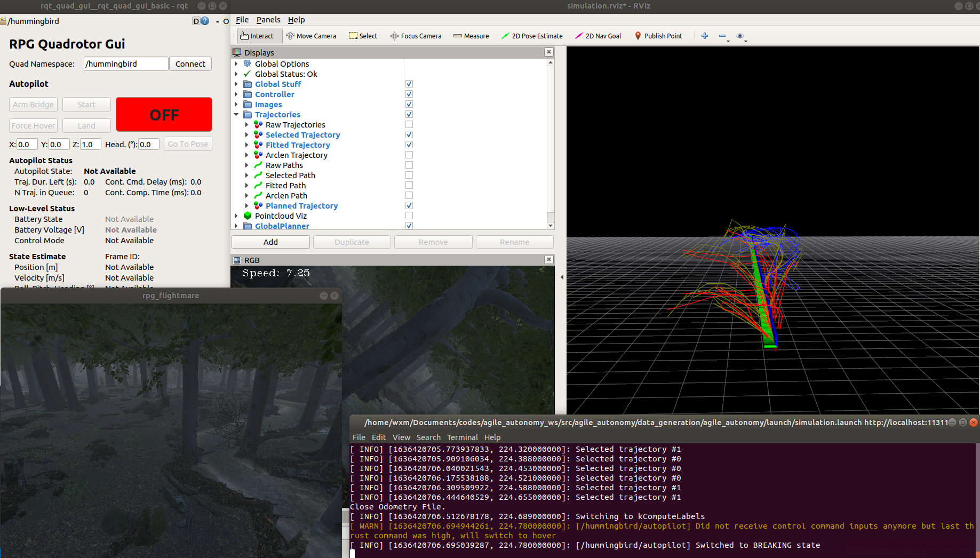The width and height of the screenshot is (980, 558).
Task: Activate the 2D Nav Goal tool
Action: coord(598,36)
